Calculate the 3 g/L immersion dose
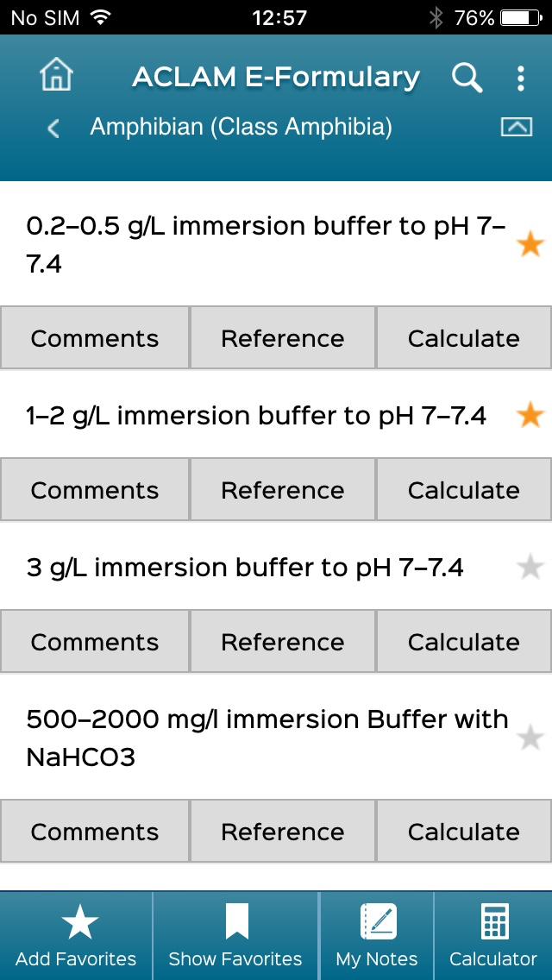Viewport: 552px width, 980px height. click(464, 642)
